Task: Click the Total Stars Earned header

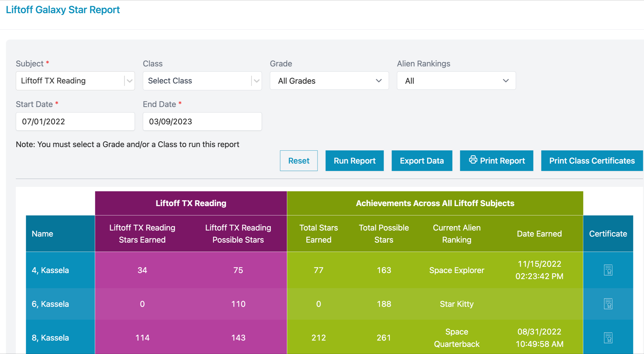Action: 319,234
